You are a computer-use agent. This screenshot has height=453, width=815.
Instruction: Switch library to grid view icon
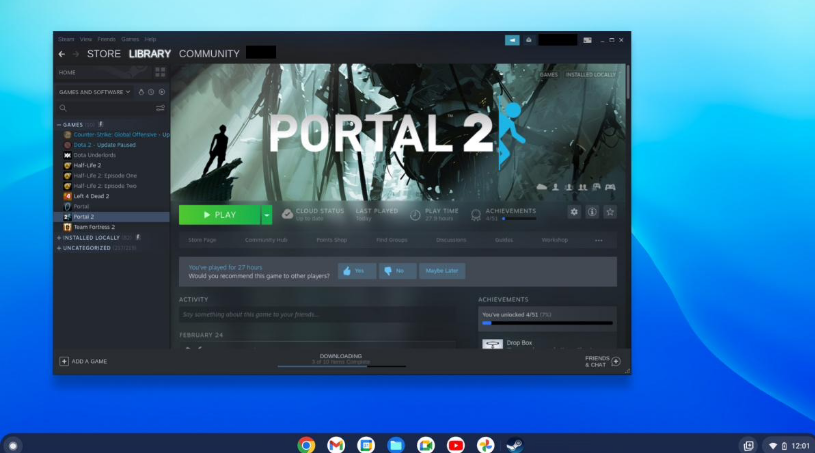click(x=160, y=72)
